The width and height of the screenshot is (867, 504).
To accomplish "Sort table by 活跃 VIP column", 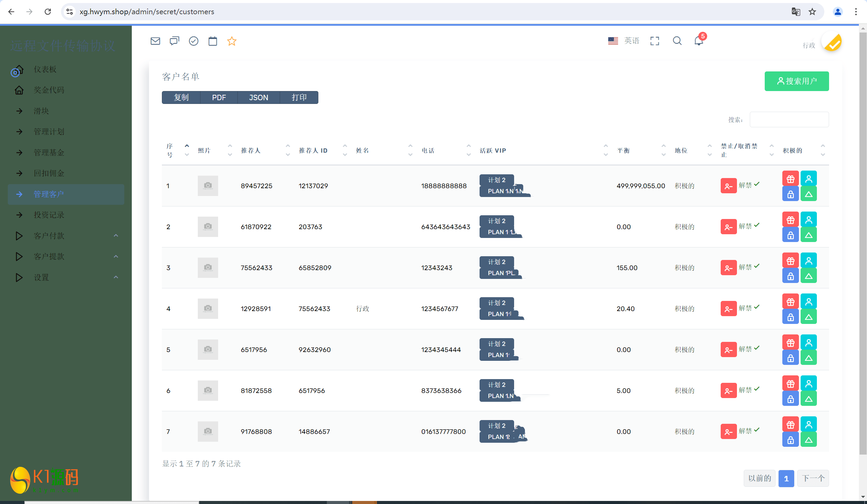I will 544,150.
